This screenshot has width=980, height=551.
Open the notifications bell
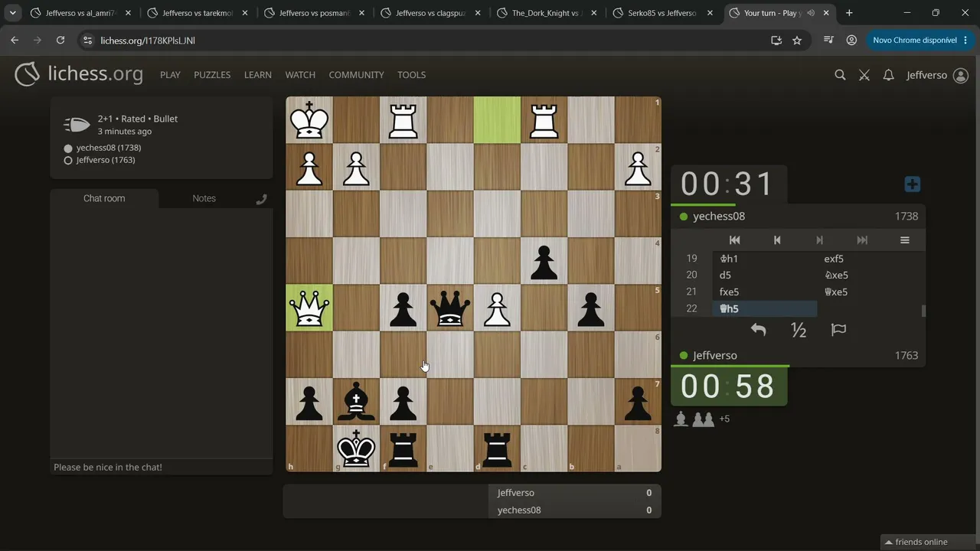(x=888, y=75)
